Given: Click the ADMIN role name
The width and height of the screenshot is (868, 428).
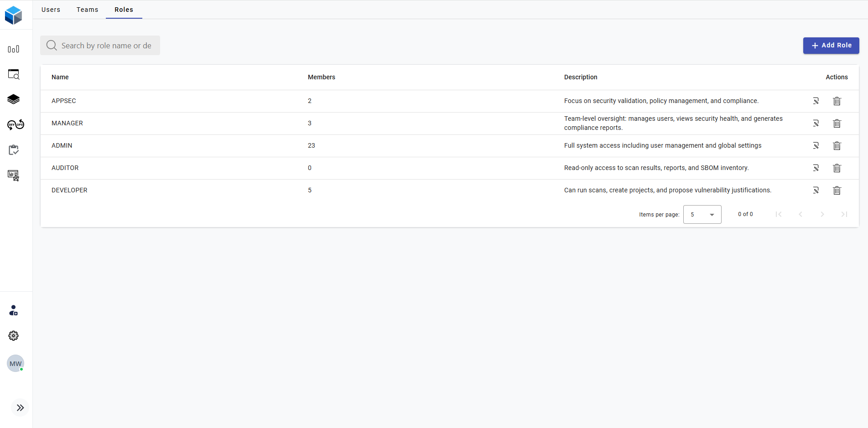Looking at the screenshot, I should coord(62,146).
